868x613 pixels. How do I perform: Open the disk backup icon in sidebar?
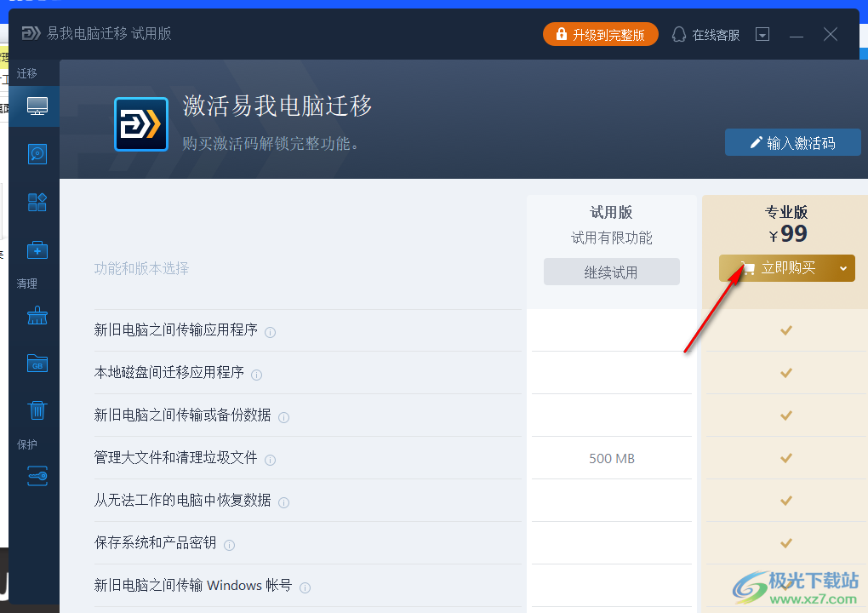pos(37,154)
